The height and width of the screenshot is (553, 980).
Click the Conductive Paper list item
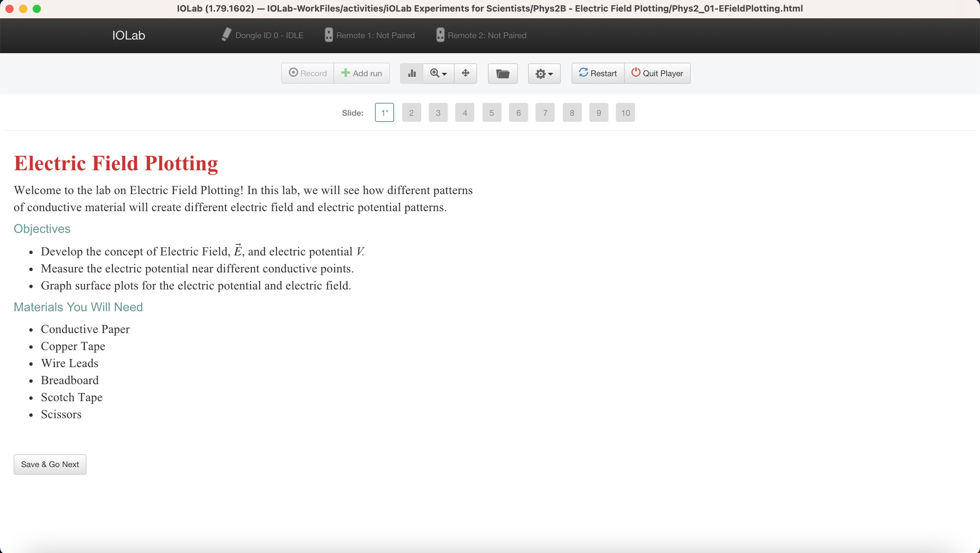pos(85,329)
